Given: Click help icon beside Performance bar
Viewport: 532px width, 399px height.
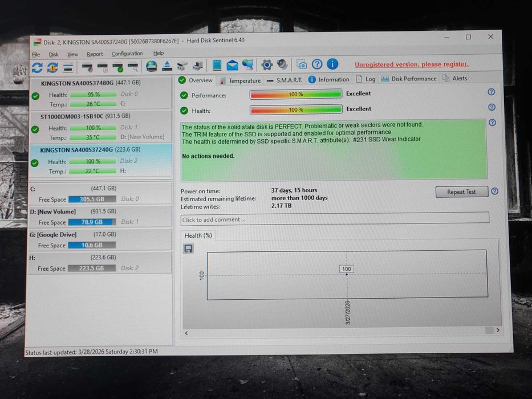Looking at the screenshot, I should coord(491,92).
